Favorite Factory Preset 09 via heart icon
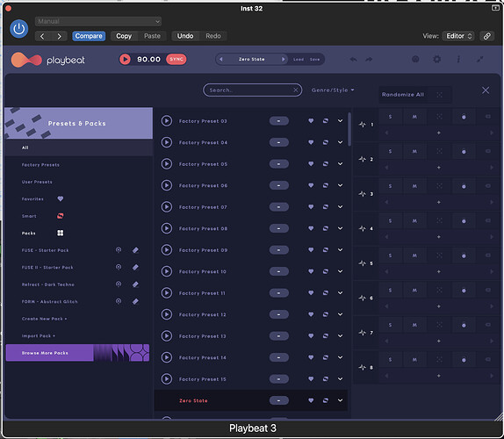504x439 pixels. click(311, 249)
